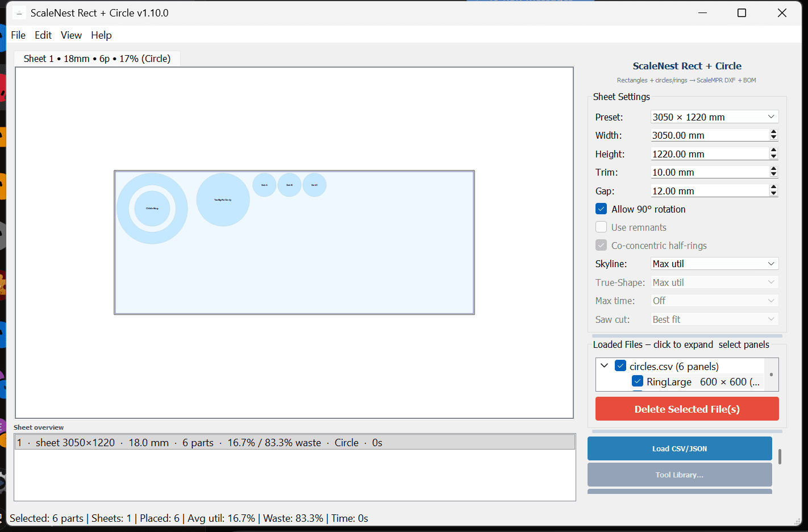Open the View menu
The image size is (808, 532).
(x=71, y=35)
